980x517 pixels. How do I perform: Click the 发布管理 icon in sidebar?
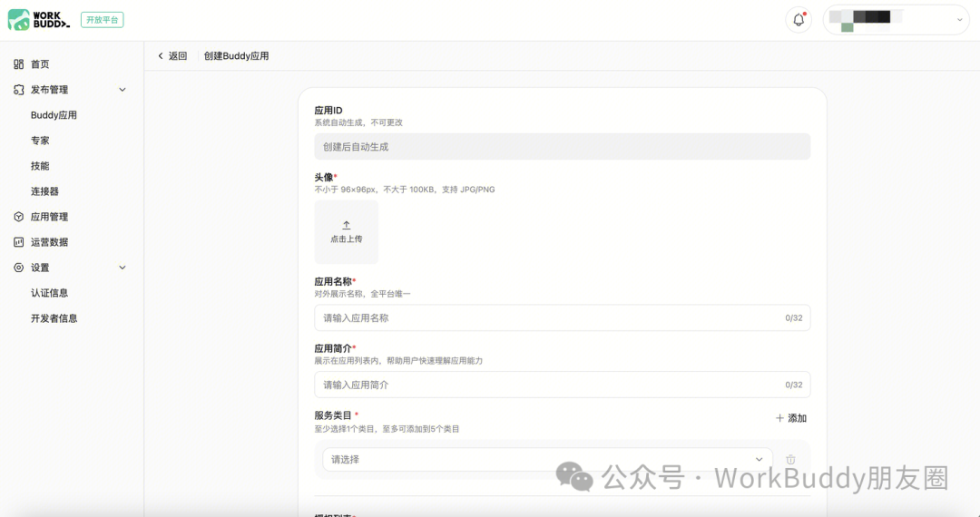[x=19, y=89]
